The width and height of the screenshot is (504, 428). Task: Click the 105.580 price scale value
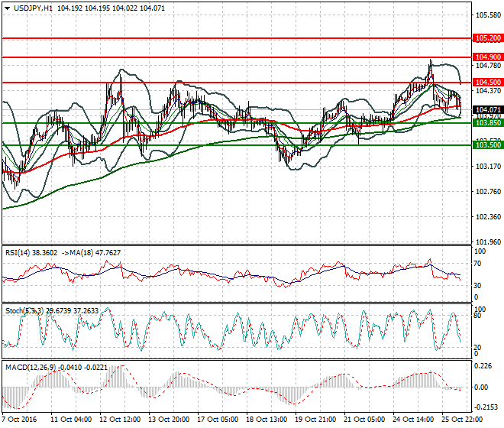[488, 15]
